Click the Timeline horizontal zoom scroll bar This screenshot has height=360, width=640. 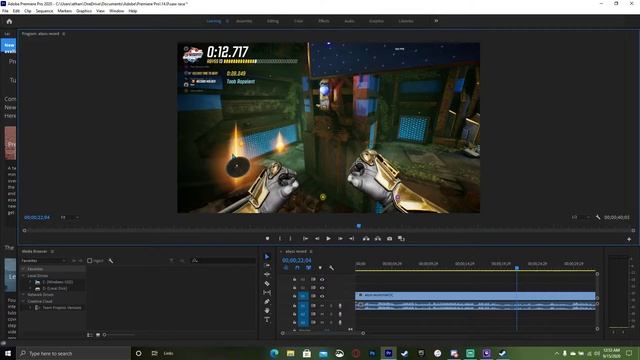click(322, 333)
